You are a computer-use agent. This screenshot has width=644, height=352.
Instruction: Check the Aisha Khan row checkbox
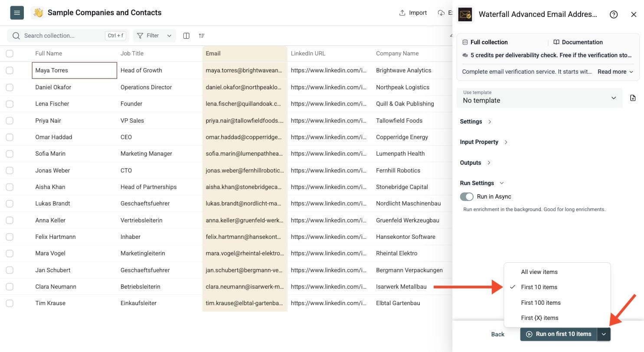pyautogui.click(x=10, y=187)
